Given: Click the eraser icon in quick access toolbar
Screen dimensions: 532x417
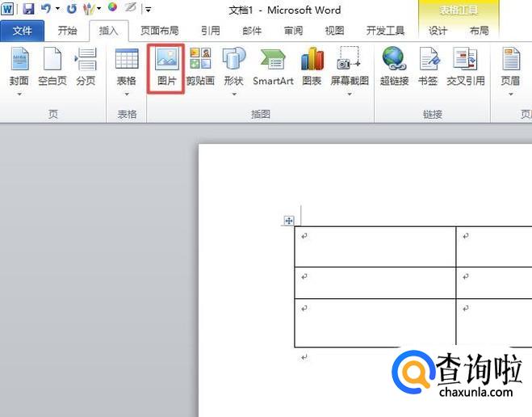Looking at the screenshot, I should coord(130,7).
